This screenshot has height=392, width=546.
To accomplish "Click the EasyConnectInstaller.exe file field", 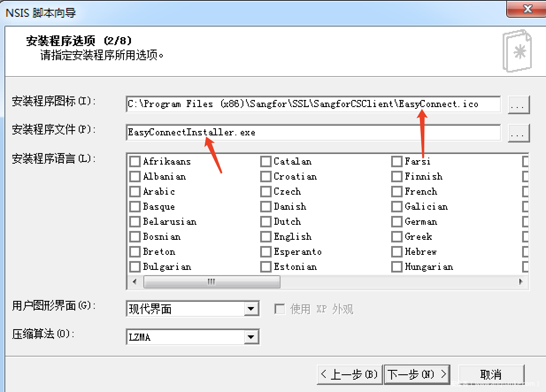I will click(313, 132).
